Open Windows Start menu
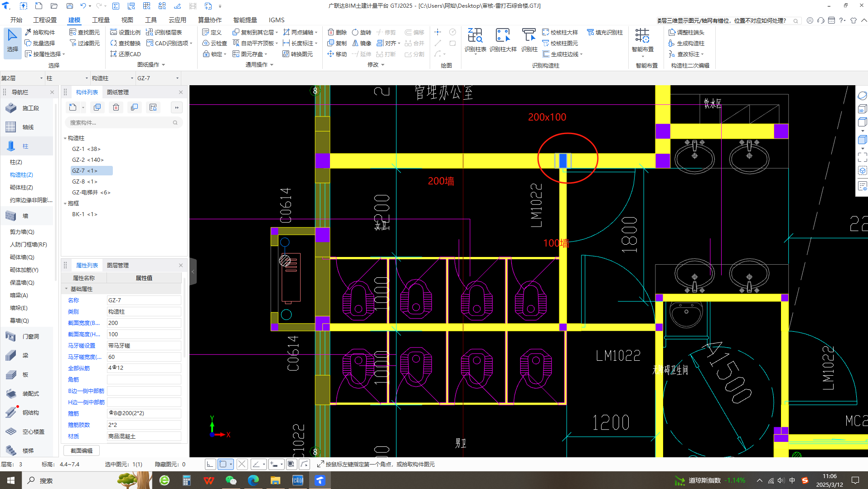The height and width of the screenshot is (489, 868). [x=11, y=480]
